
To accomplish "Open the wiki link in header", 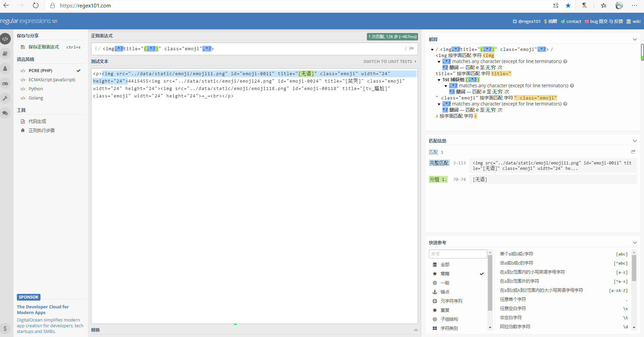I will point(633,21).
